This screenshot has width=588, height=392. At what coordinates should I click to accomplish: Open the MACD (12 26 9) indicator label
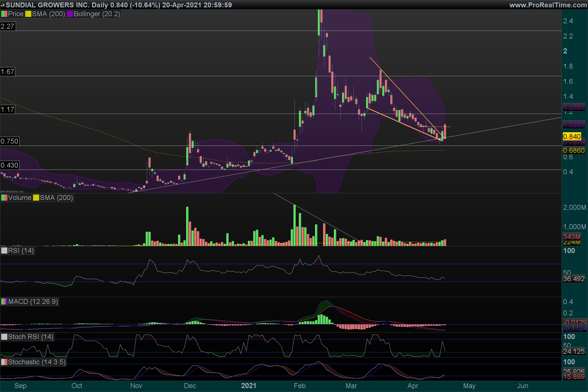tap(33, 302)
